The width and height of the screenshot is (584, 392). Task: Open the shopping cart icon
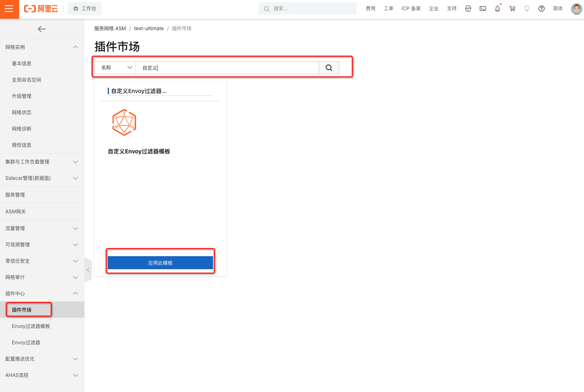512,9
